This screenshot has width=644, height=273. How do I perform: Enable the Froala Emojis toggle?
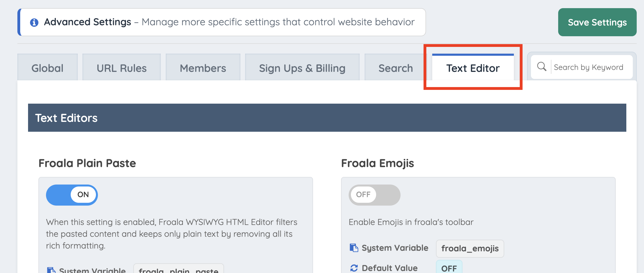(374, 195)
